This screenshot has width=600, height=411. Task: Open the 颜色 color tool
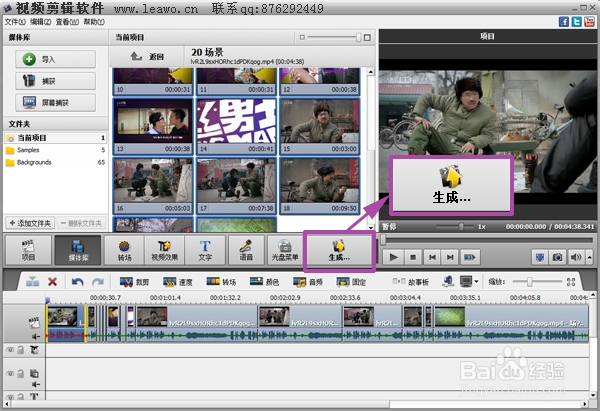264,282
